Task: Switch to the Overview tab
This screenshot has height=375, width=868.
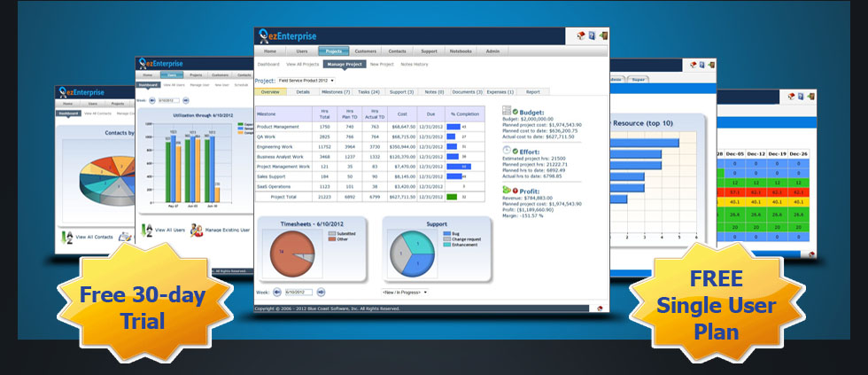Action: point(270,92)
